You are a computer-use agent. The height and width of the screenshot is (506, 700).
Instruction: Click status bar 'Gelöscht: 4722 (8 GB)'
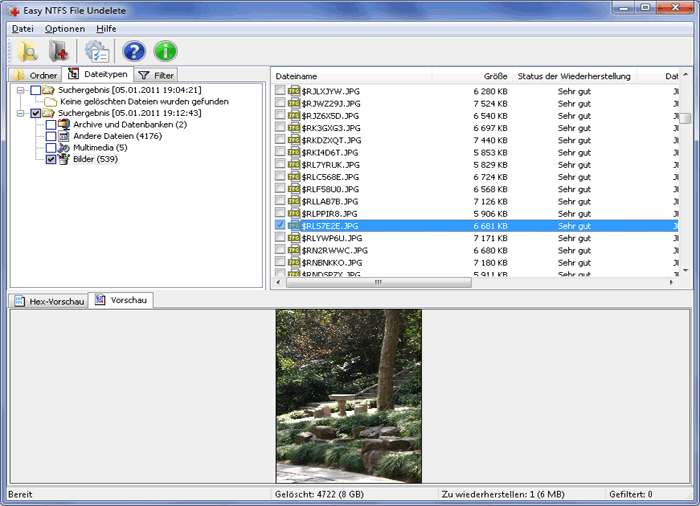[x=319, y=494]
